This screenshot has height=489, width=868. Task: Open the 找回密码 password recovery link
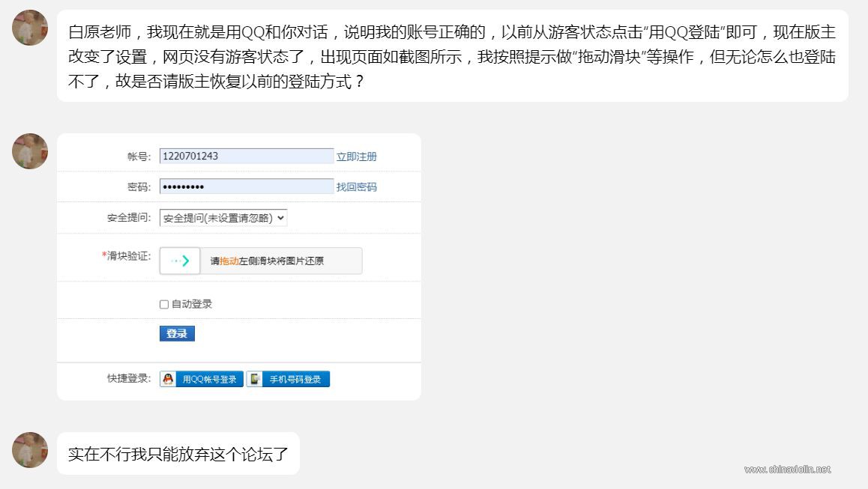pos(357,187)
